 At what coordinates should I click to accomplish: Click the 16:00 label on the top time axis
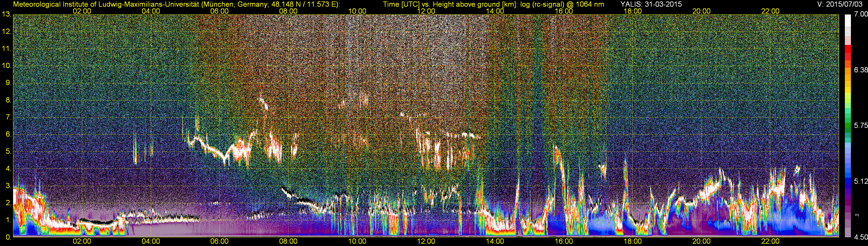(x=564, y=11)
